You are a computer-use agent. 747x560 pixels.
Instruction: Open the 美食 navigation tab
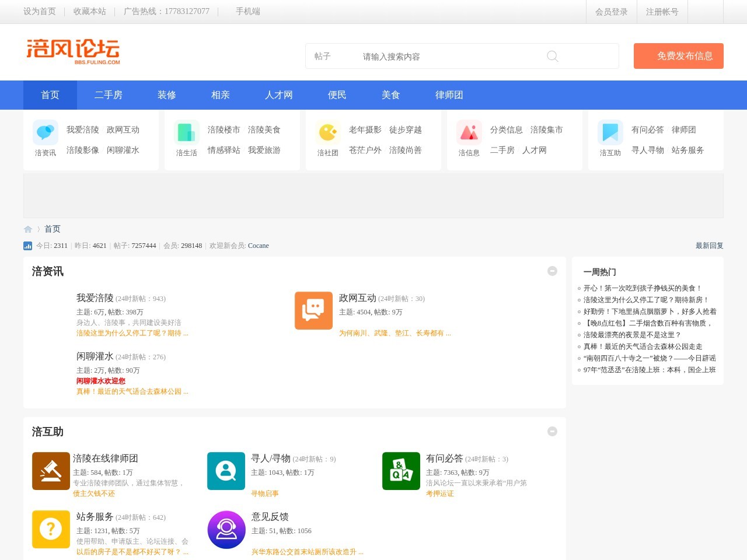[391, 95]
